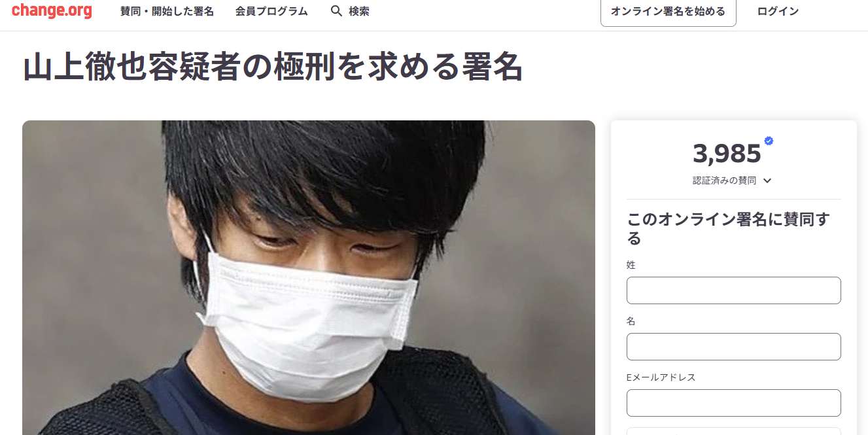Focus the 姓 input field
Viewport: 868px width, 435px height.
(733, 290)
